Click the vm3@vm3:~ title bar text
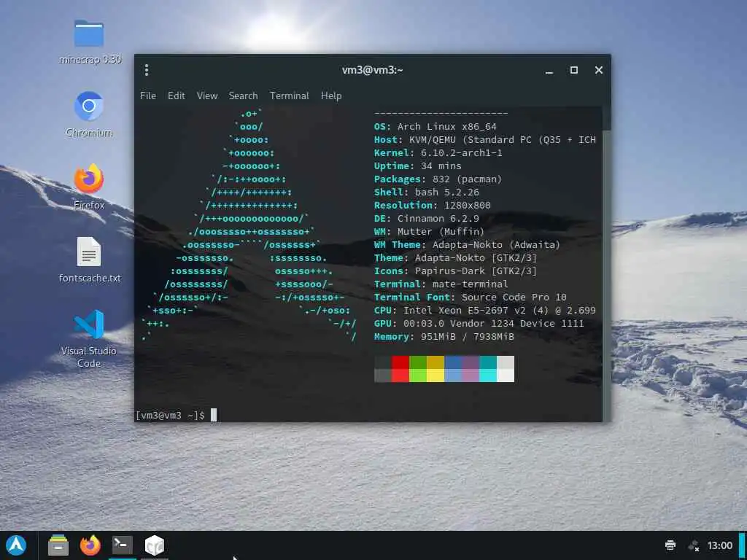Viewport: 747px width, 560px height. pos(372,70)
